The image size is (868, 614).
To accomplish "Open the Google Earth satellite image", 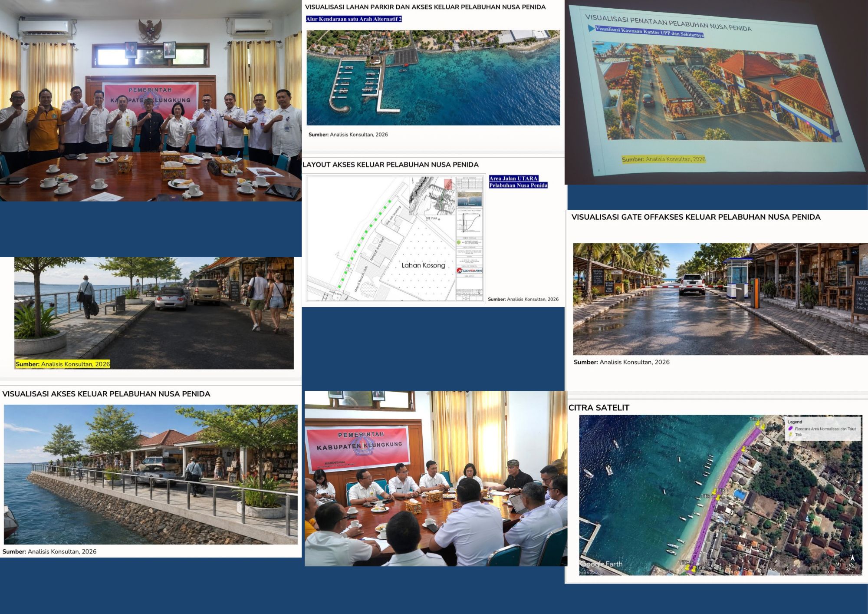I will point(720,495).
